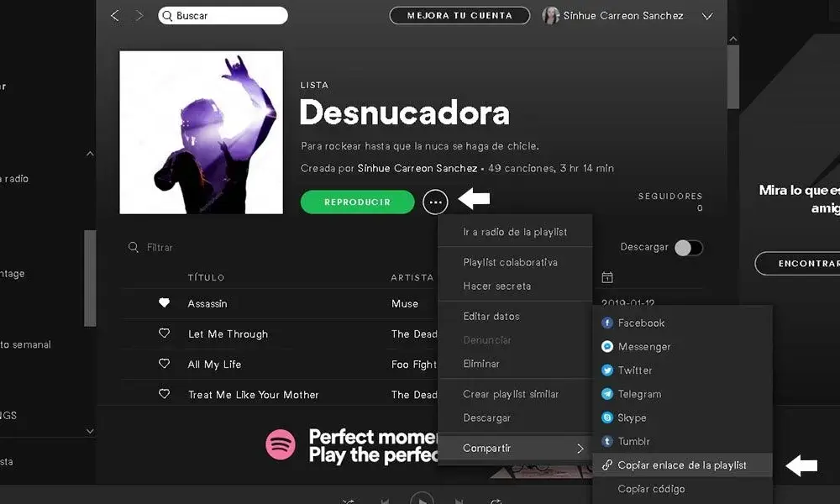Go forward with the right navigation arrow
The image size is (840, 504).
pos(139,15)
